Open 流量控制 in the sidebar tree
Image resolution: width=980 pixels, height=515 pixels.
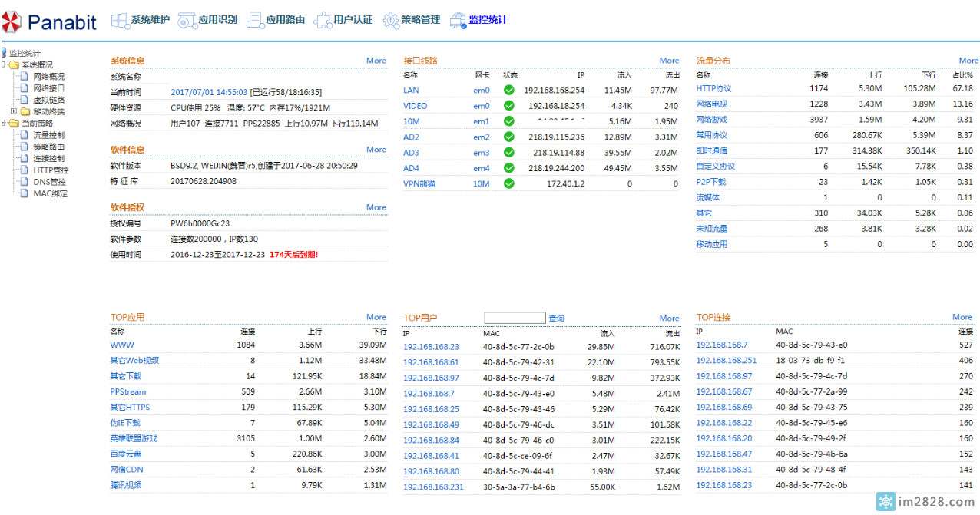click(x=48, y=135)
